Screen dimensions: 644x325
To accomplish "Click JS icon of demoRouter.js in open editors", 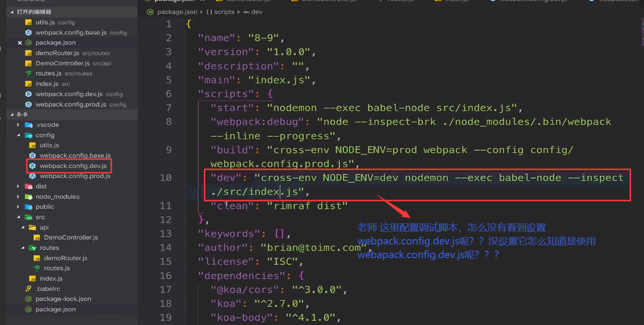I will click(x=28, y=53).
